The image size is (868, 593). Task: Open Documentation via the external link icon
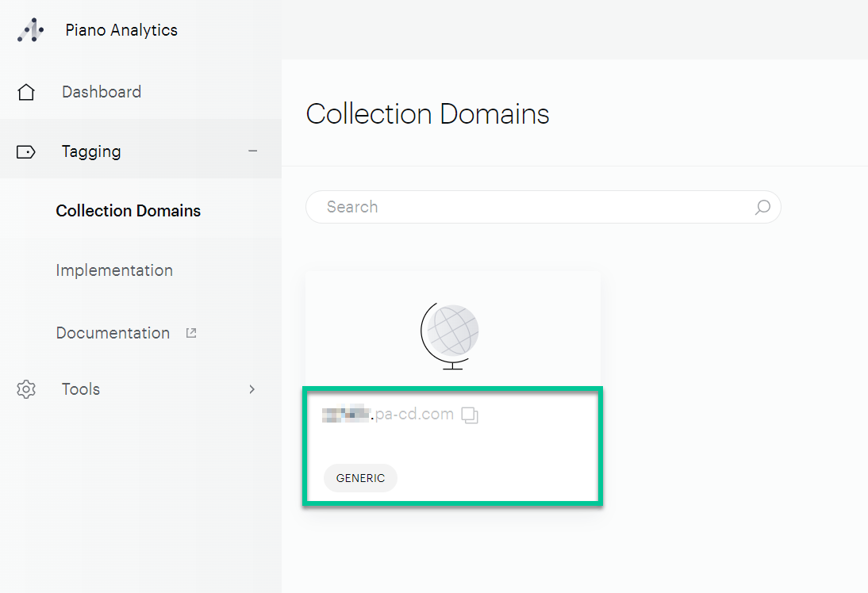[190, 332]
